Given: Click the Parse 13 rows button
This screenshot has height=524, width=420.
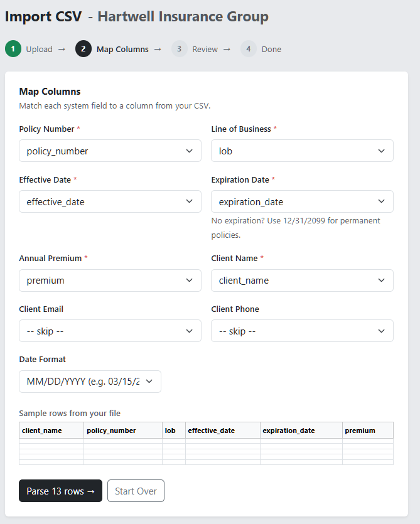Looking at the screenshot, I should coord(60,491).
